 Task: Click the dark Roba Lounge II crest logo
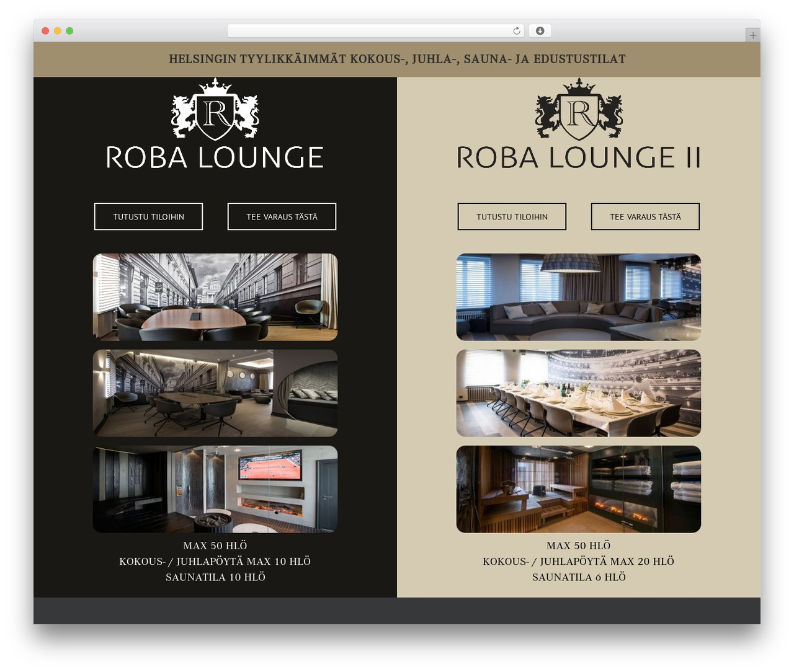(579, 109)
